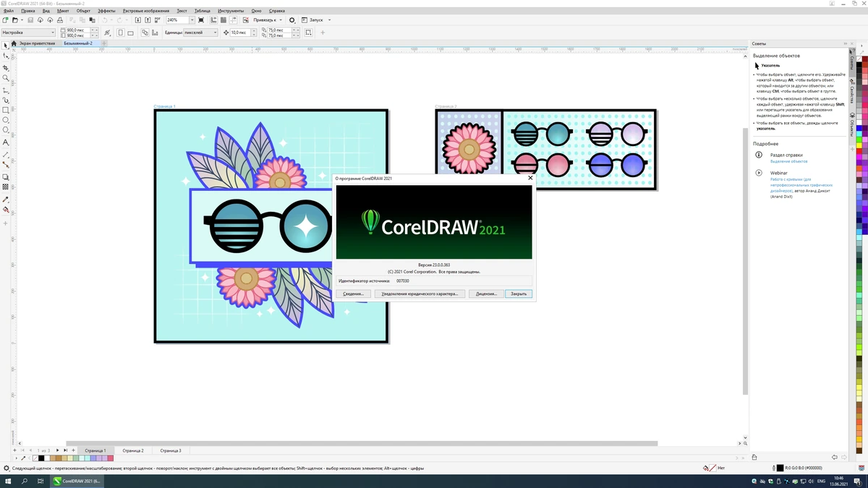Image resolution: width=868 pixels, height=488 pixels.
Task: Select the Freehand curve tool
Action: pos(6,91)
